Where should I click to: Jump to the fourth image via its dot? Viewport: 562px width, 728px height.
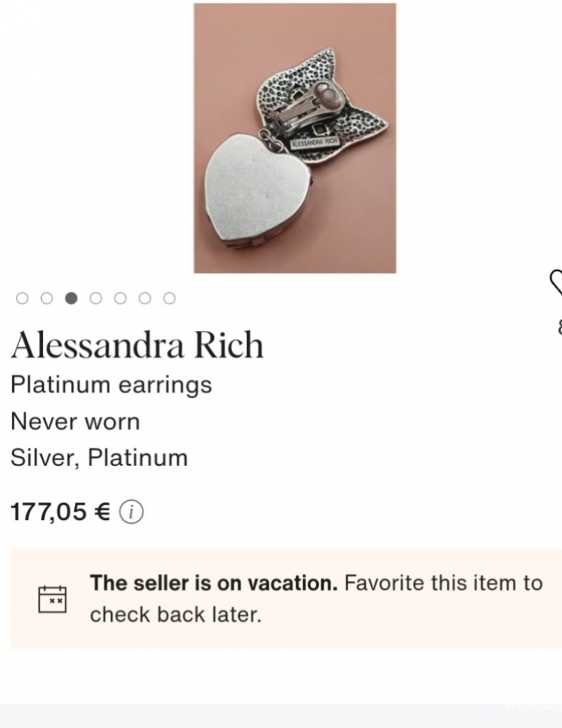click(x=95, y=298)
